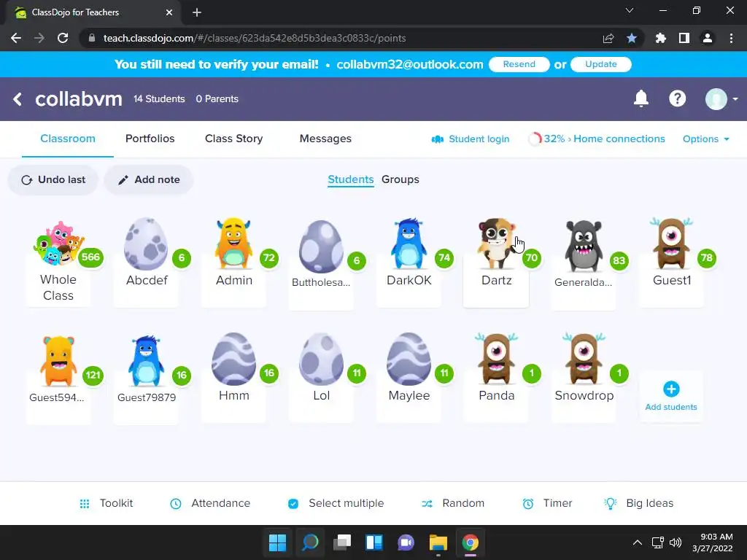Select Guest1's one-eyed brown monster avatar

671,243
